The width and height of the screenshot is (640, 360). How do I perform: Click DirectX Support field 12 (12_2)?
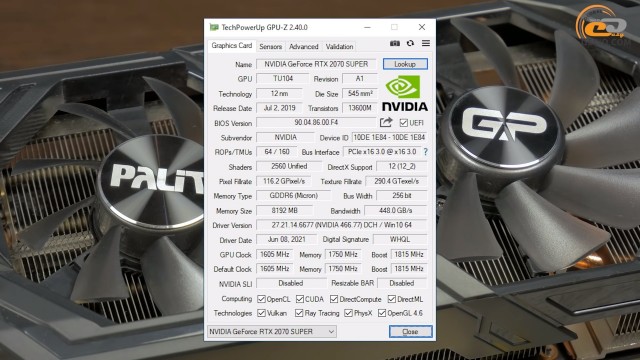(402, 167)
